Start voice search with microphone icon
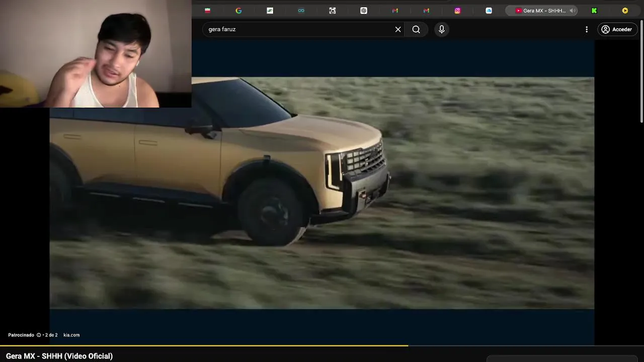Viewport: 644px width, 362px height. point(442,29)
